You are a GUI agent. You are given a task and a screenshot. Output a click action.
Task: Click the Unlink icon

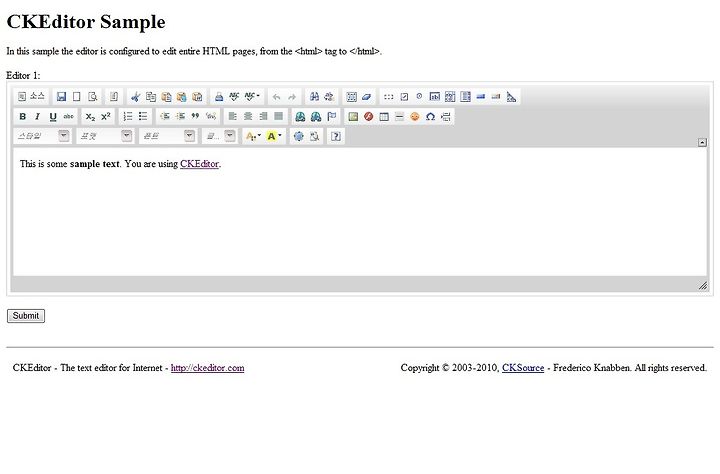[316, 117]
